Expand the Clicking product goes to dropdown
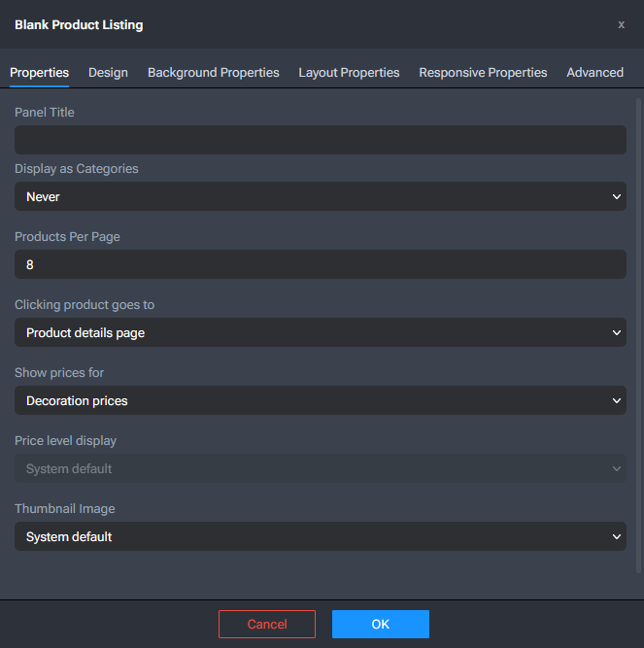This screenshot has width=644, height=648. [x=321, y=332]
